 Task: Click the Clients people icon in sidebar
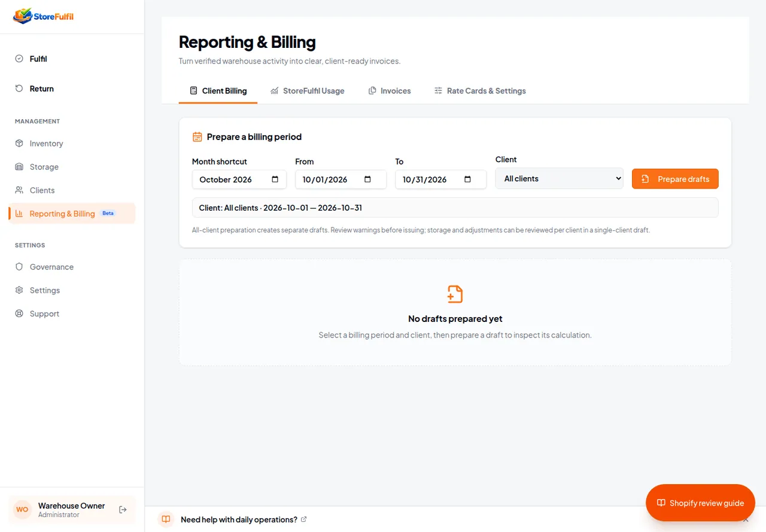pyautogui.click(x=19, y=190)
